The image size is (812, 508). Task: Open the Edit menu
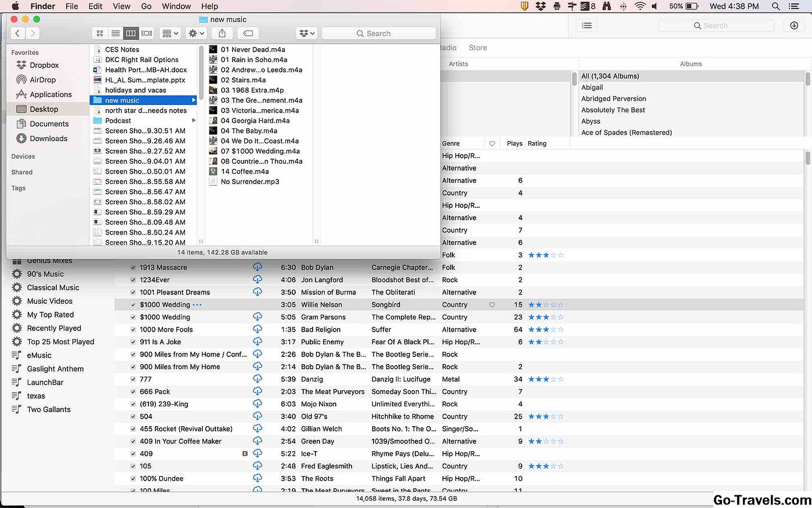coord(96,6)
